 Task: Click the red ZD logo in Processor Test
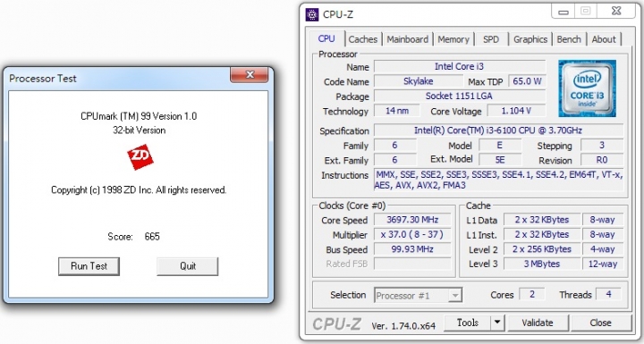pos(140,156)
